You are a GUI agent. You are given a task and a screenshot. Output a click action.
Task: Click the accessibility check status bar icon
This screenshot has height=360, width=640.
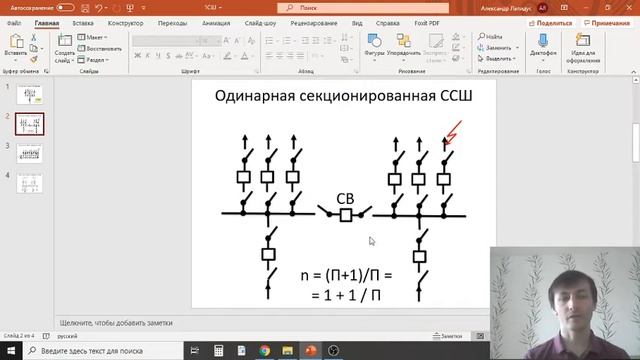coord(46,336)
